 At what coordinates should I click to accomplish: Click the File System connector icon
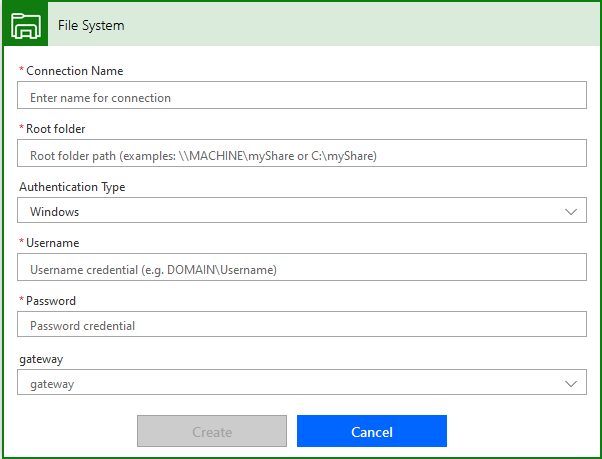(x=23, y=25)
